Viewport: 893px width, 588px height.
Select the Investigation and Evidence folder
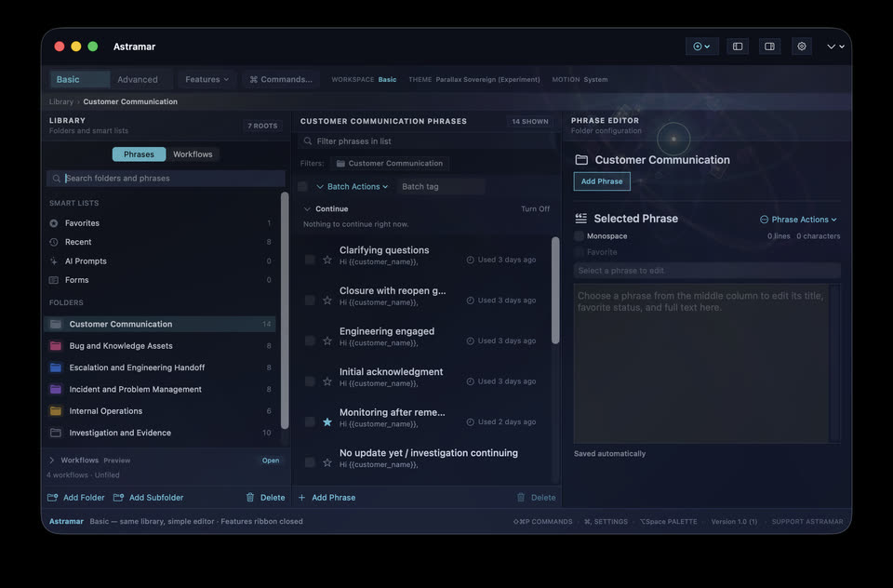point(160,433)
